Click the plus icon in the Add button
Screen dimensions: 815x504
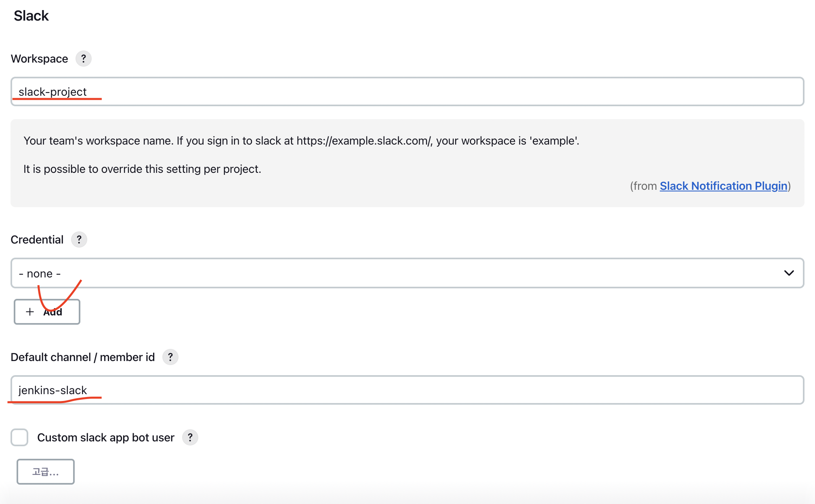coord(30,312)
